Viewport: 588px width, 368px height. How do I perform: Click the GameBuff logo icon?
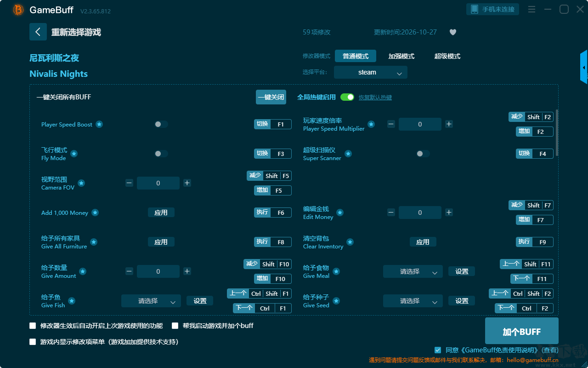tap(18, 10)
